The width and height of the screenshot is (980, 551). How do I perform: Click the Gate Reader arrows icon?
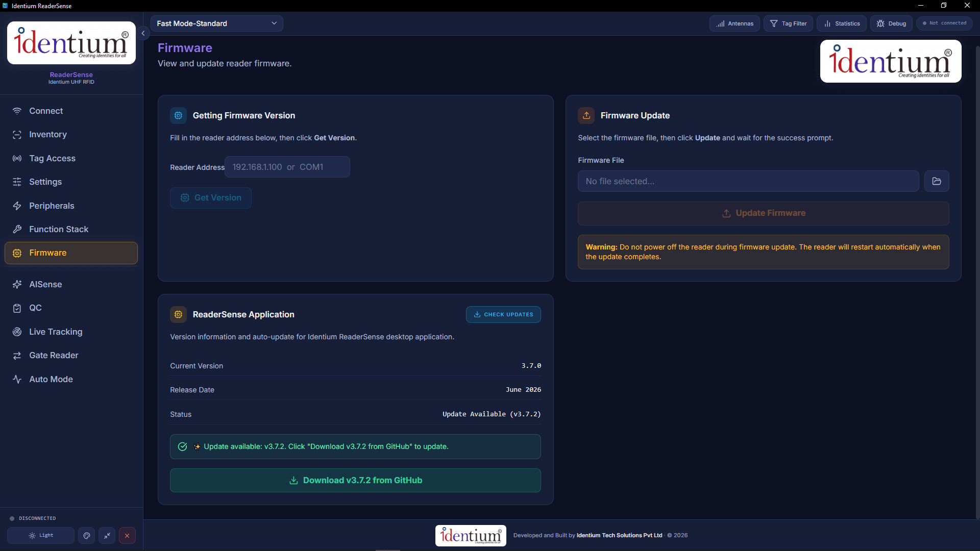pyautogui.click(x=17, y=356)
